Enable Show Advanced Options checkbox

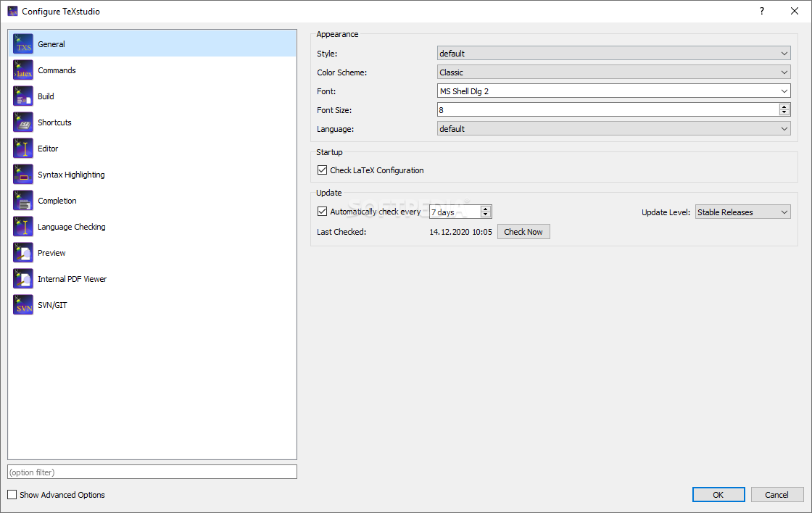click(x=12, y=494)
